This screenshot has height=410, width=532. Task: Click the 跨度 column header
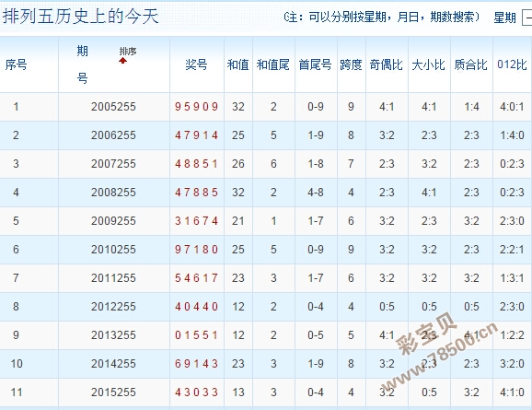click(x=352, y=64)
